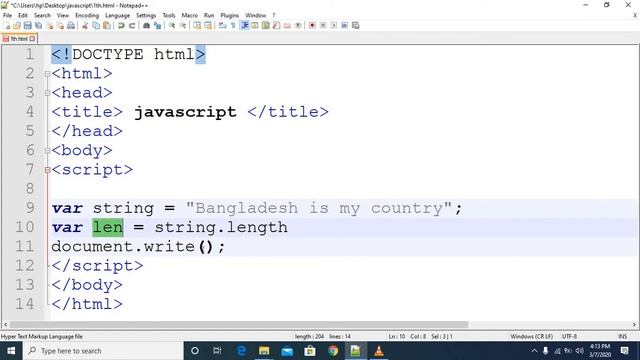Viewport: 640px width, 360px height.
Task: Click the macro Playback icon
Action: [334, 26]
